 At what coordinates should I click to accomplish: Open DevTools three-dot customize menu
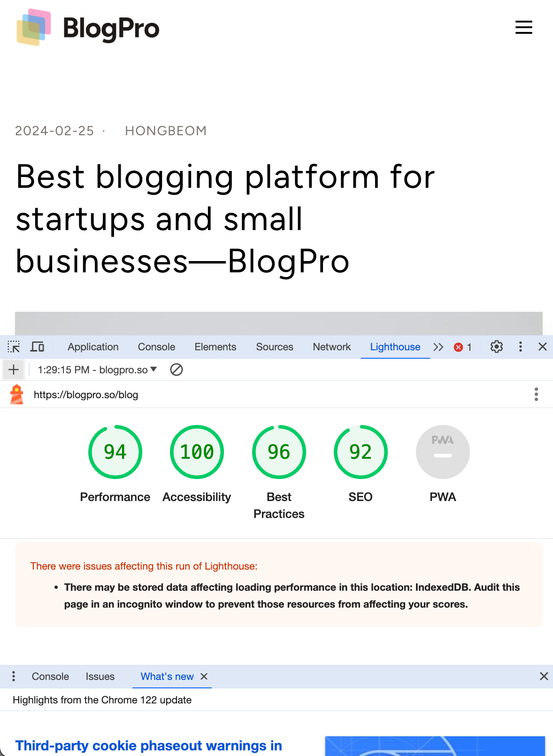[520, 347]
